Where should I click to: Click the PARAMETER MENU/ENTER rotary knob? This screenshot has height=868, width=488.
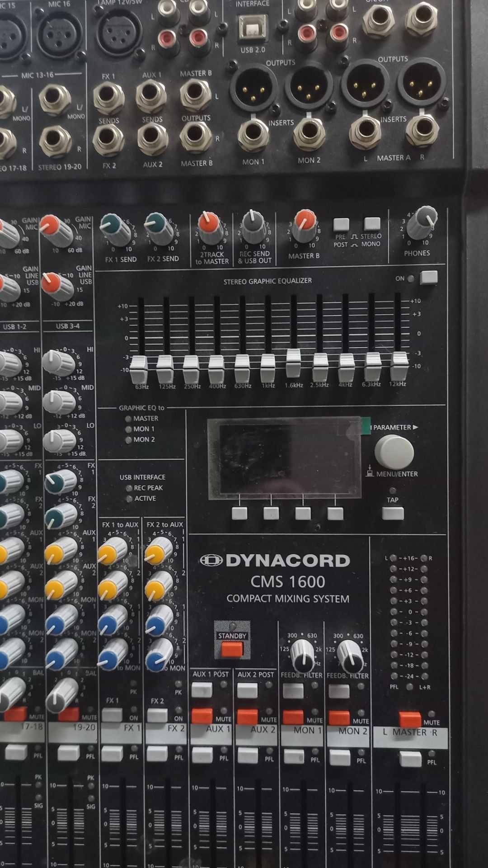click(x=394, y=452)
